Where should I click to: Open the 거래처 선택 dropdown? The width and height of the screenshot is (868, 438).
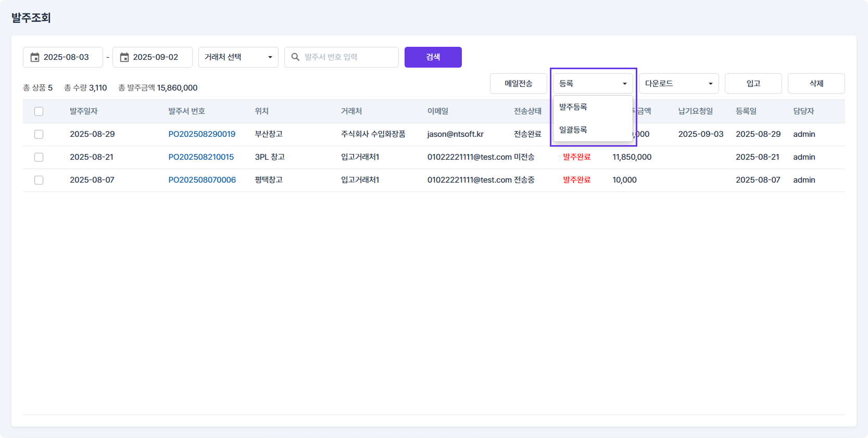238,57
